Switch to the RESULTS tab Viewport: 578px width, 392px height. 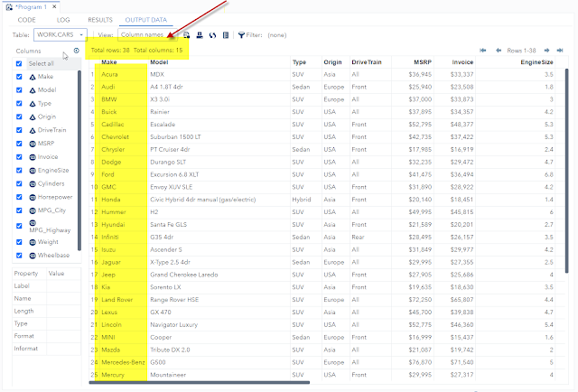pyautogui.click(x=100, y=20)
